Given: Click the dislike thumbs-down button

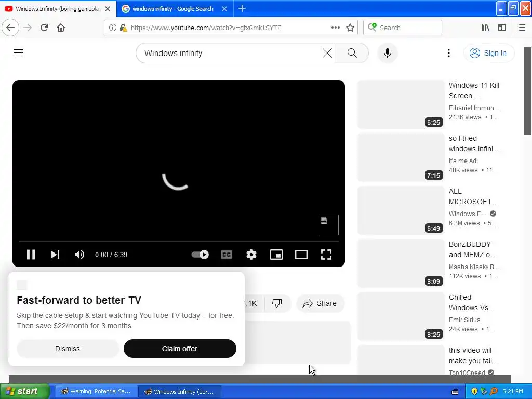Looking at the screenshot, I should pos(277,303).
